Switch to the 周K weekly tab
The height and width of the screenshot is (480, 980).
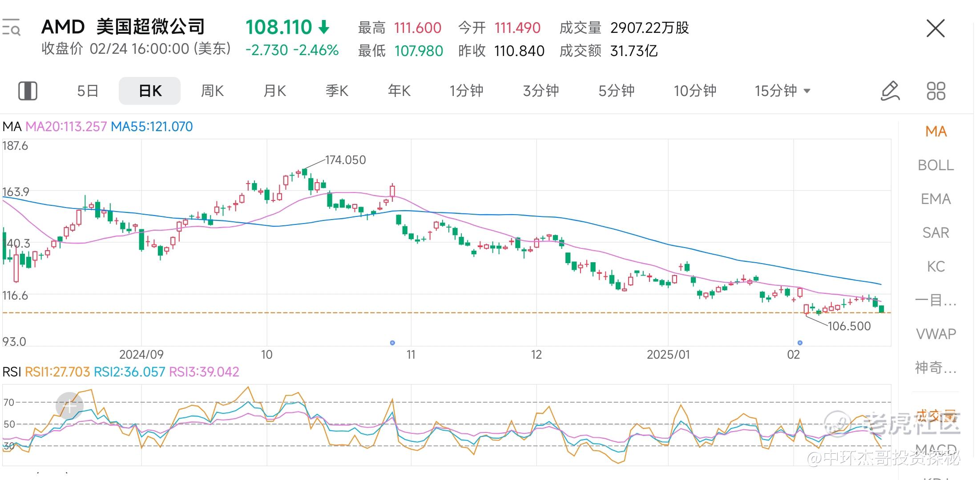click(212, 91)
